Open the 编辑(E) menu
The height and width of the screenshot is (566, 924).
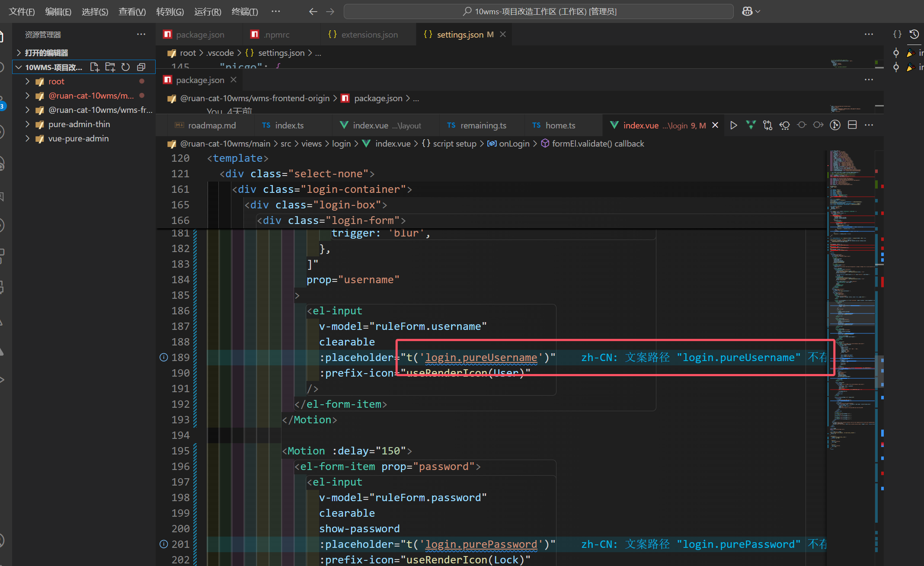click(58, 12)
